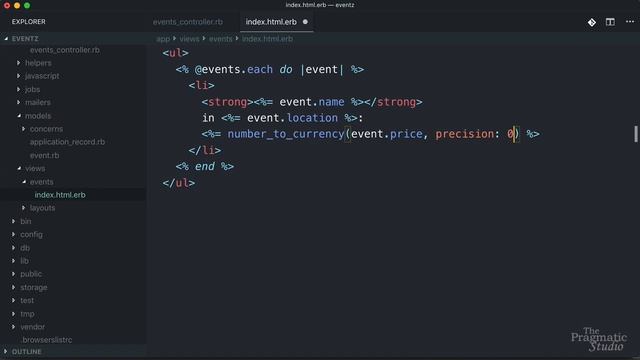Open the source control changes icon

(592, 22)
